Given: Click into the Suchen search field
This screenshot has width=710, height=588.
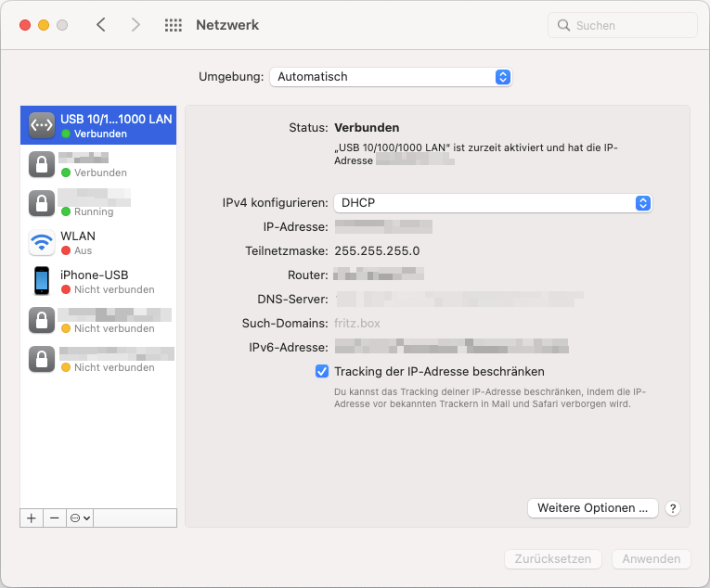Looking at the screenshot, I should pyautogui.click(x=631, y=26).
